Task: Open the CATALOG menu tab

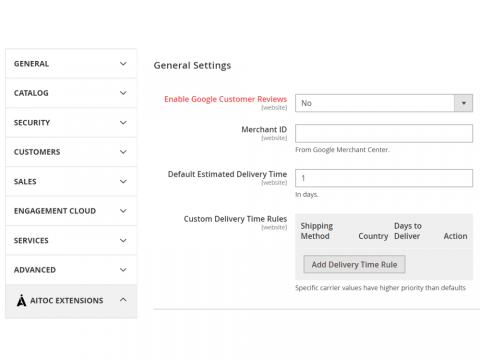Action: coord(71,93)
